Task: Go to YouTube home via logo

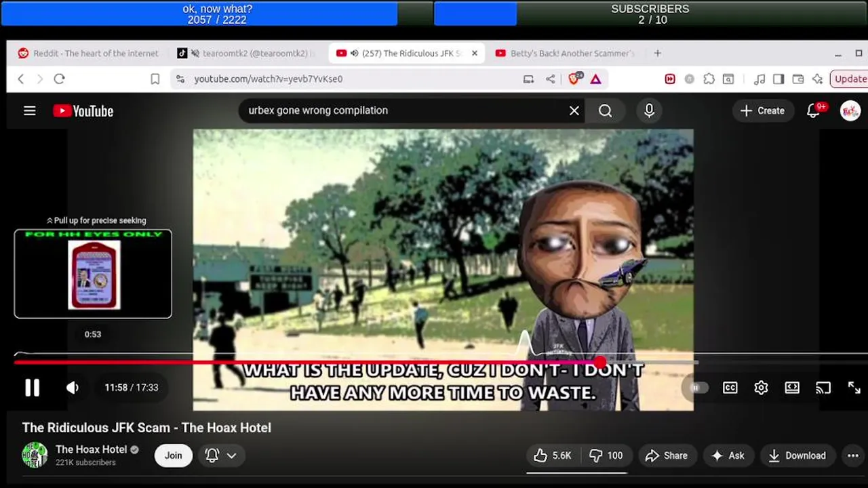Action: click(x=83, y=111)
